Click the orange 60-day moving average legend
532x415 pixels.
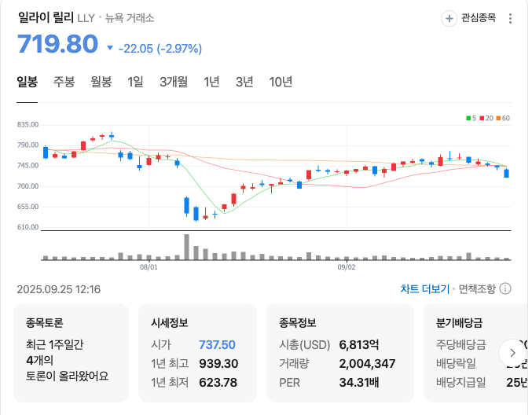click(x=503, y=118)
